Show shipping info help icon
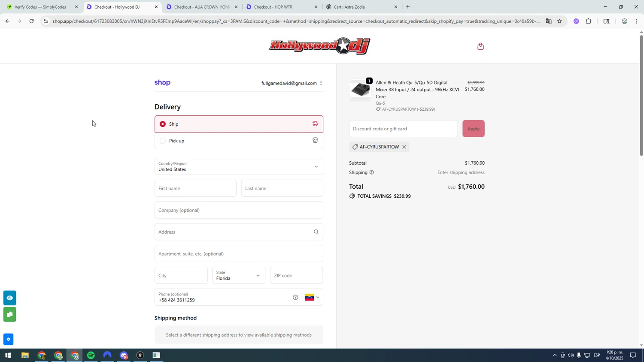Screen dimensions: 644x362 (x=372, y=172)
